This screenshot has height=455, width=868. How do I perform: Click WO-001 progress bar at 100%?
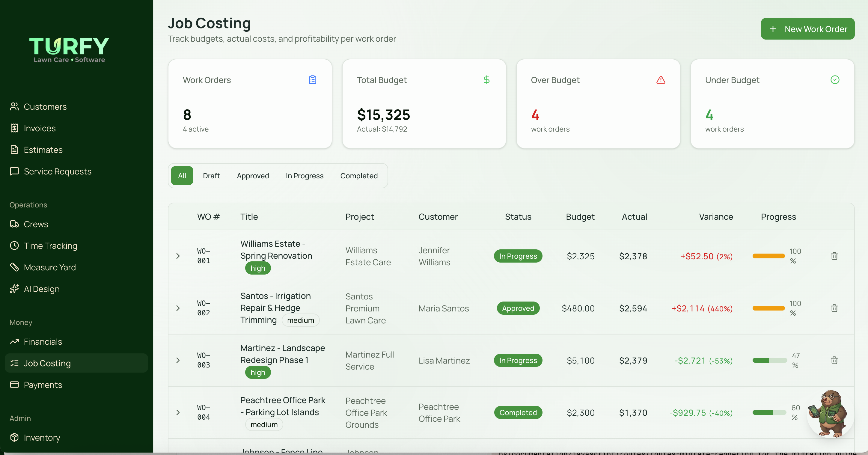768,256
